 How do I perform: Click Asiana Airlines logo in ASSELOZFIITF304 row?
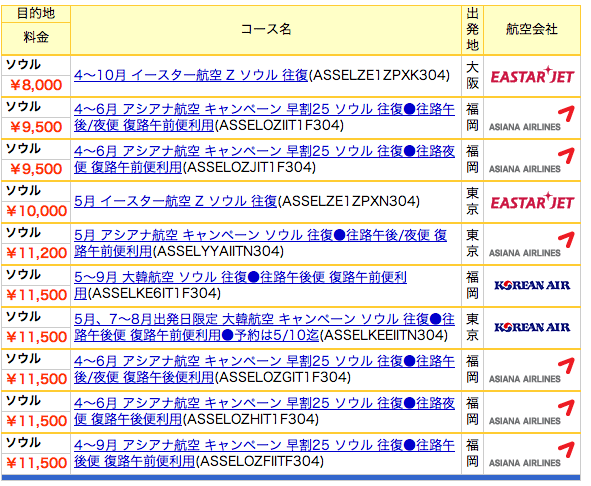(531, 455)
